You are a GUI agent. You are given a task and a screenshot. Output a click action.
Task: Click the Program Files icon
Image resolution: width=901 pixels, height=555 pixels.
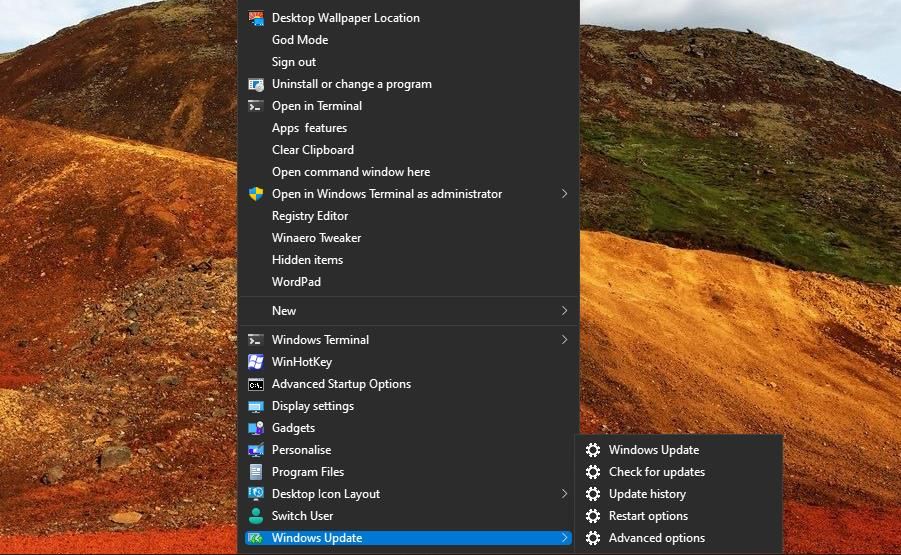click(x=256, y=472)
